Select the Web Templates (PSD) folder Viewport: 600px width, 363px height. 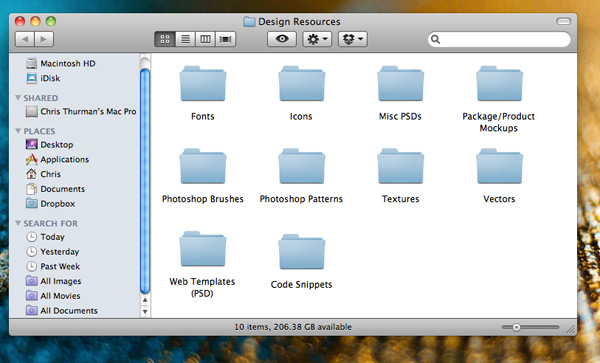202,249
